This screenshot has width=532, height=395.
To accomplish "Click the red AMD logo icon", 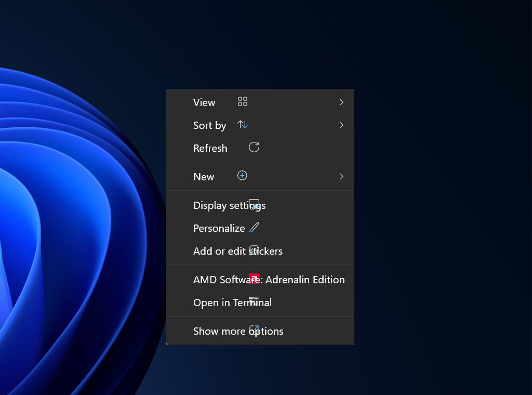I will (x=254, y=279).
